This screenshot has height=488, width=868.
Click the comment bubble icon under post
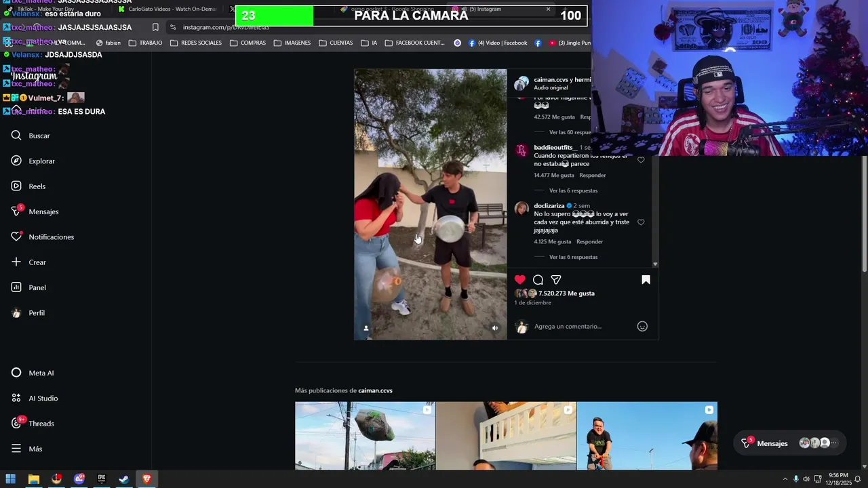pos(538,279)
